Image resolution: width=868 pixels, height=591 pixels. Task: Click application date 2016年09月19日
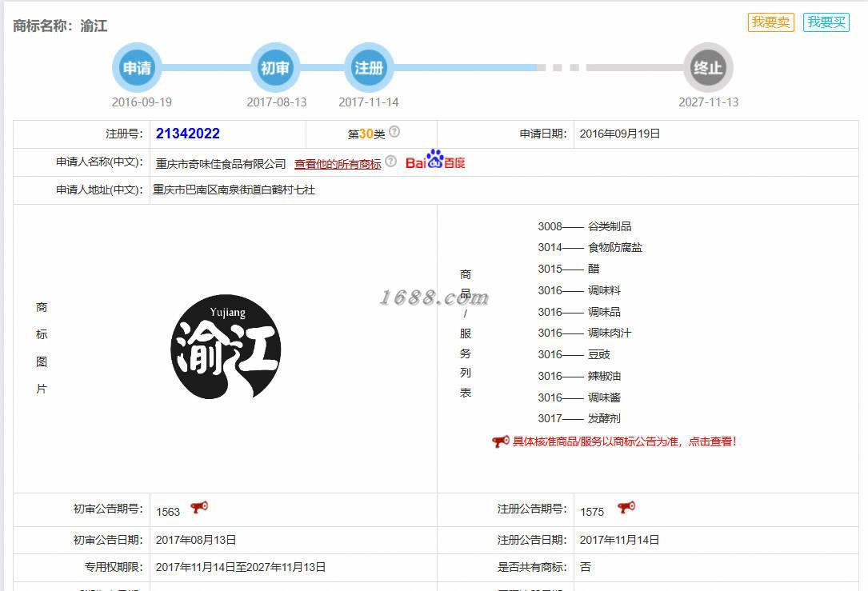(x=619, y=134)
